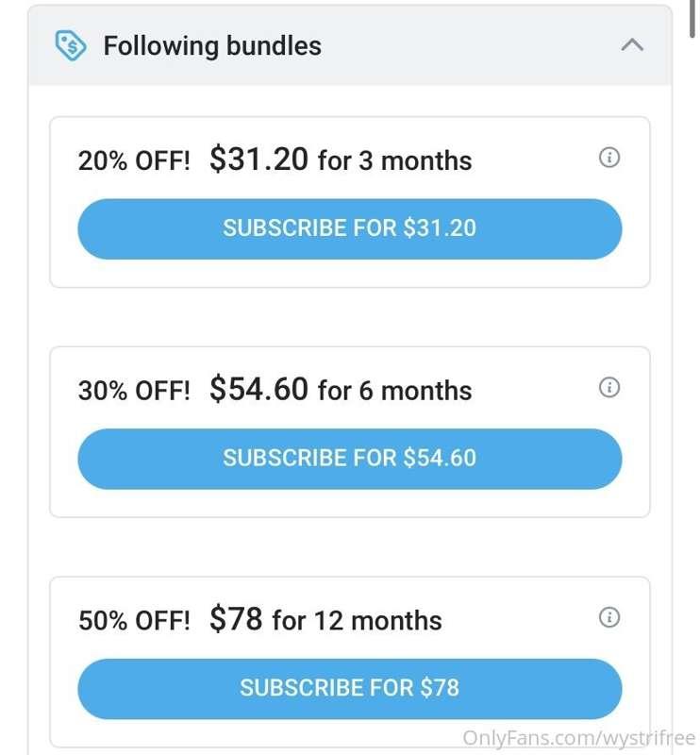Collapse the Following bundles section
The height and width of the screenshot is (755, 700).
pyautogui.click(x=632, y=45)
